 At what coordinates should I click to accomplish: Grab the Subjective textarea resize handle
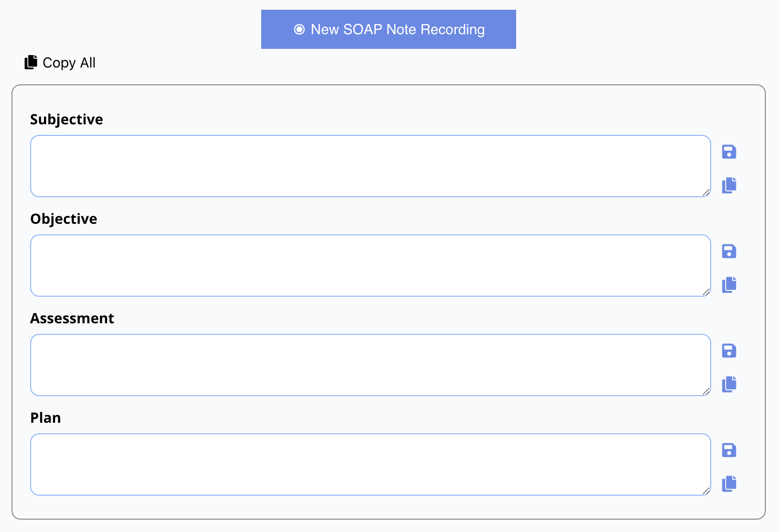click(x=706, y=192)
